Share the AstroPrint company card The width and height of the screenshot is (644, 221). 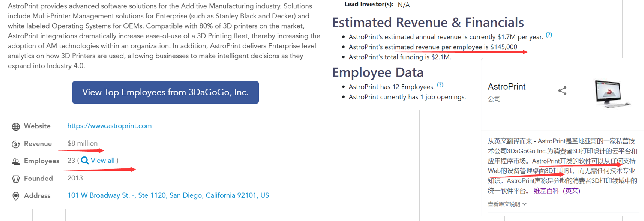[562, 90]
